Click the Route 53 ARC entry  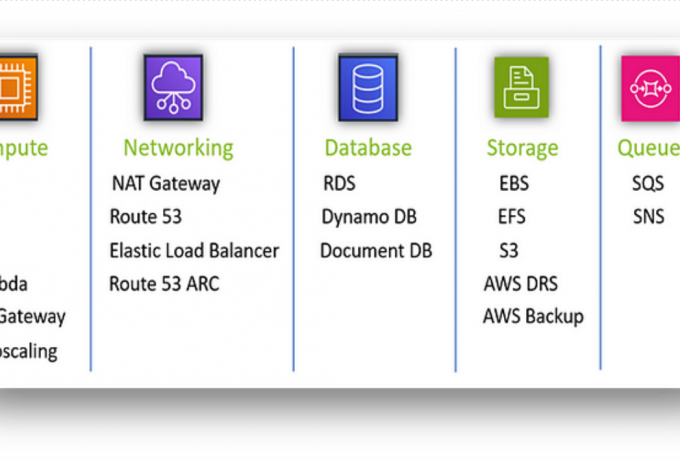(x=164, y=284)
